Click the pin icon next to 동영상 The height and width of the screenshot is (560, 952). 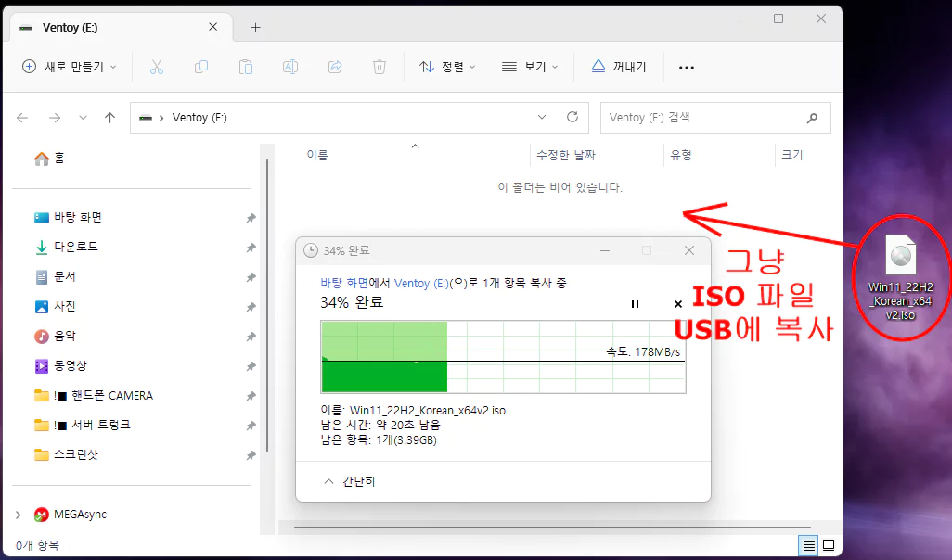251,366
